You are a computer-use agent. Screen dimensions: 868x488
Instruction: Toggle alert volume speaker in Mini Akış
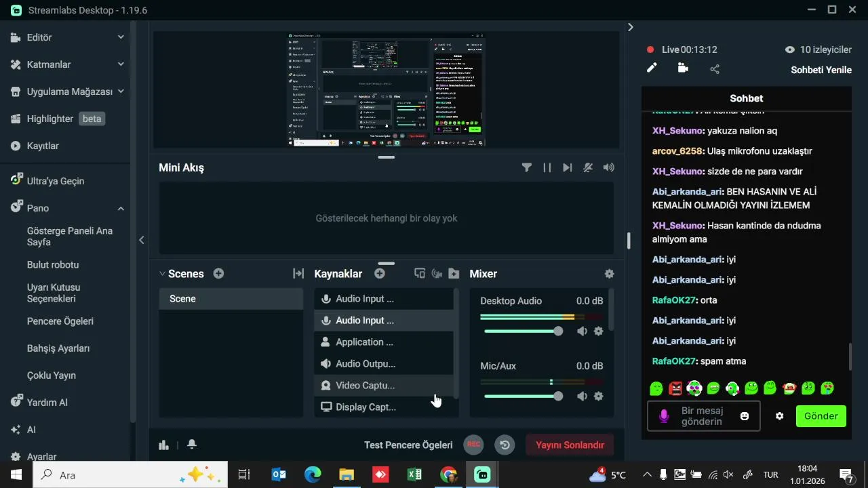(x=608, y=167)
